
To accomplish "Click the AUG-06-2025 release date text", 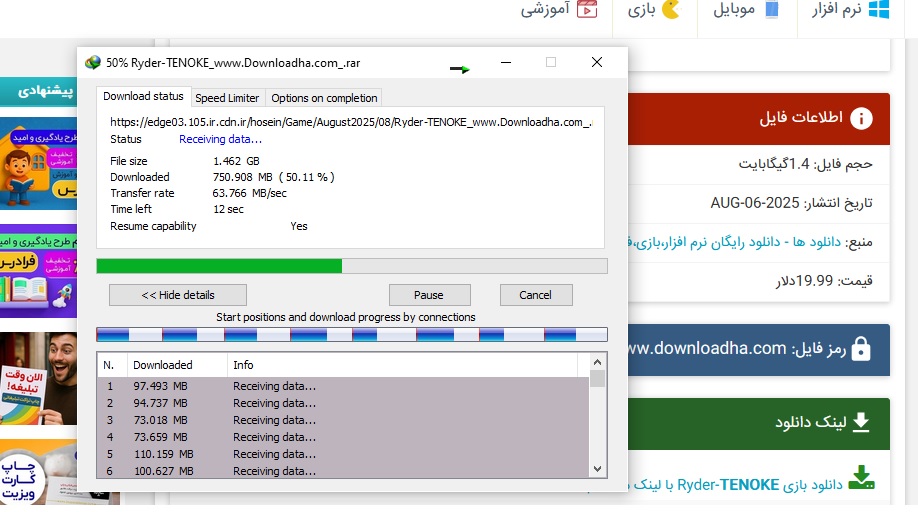I will pyautogui.click(x=755, y=203).
